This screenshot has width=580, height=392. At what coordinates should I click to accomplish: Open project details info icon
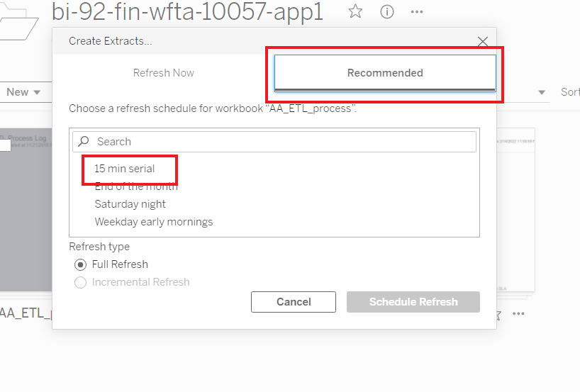coord(386,12)
